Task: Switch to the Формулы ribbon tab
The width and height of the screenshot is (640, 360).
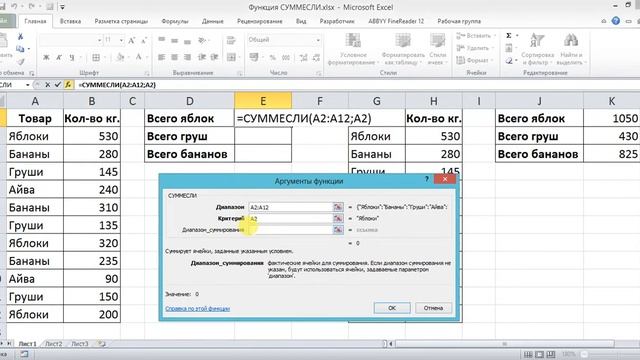Action: [175, 21]
